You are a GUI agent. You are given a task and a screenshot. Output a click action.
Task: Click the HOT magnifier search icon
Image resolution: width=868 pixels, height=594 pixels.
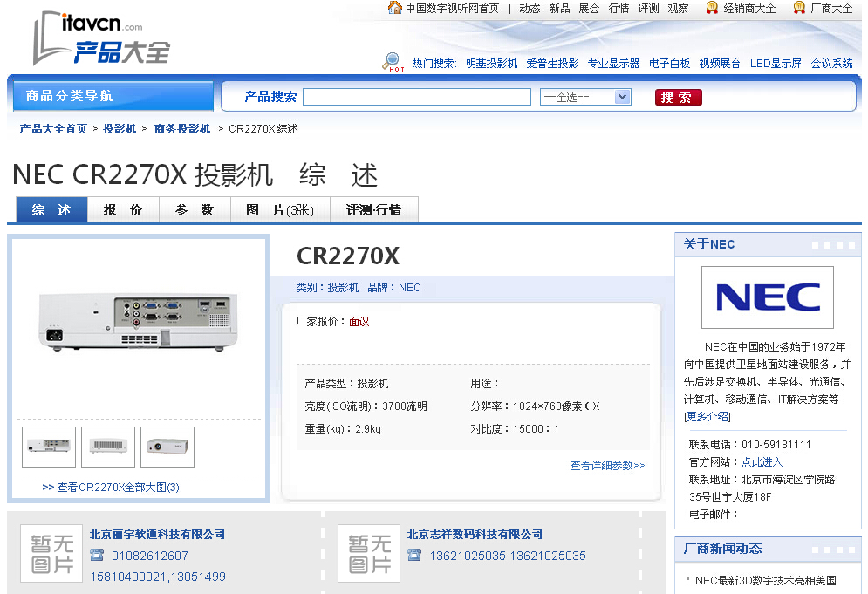coord(393,62)
